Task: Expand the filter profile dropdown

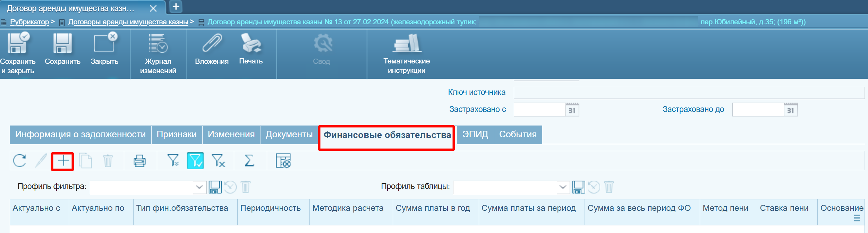Action: 199,187
